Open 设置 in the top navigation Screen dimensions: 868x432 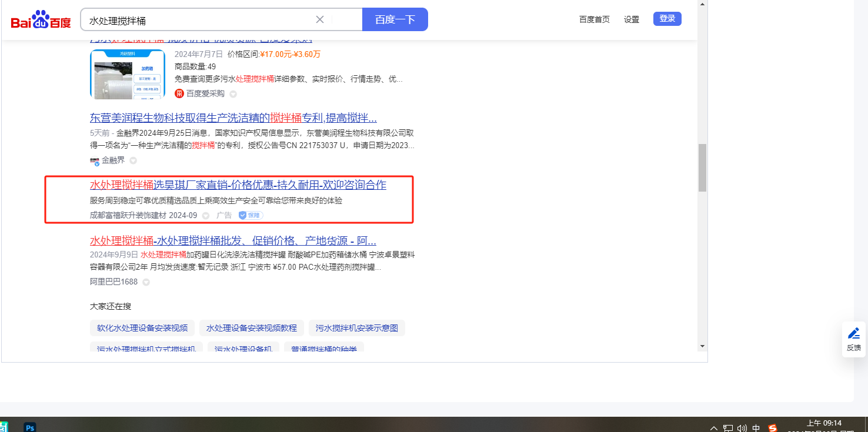pyautogui.click(x=632, y=19)
